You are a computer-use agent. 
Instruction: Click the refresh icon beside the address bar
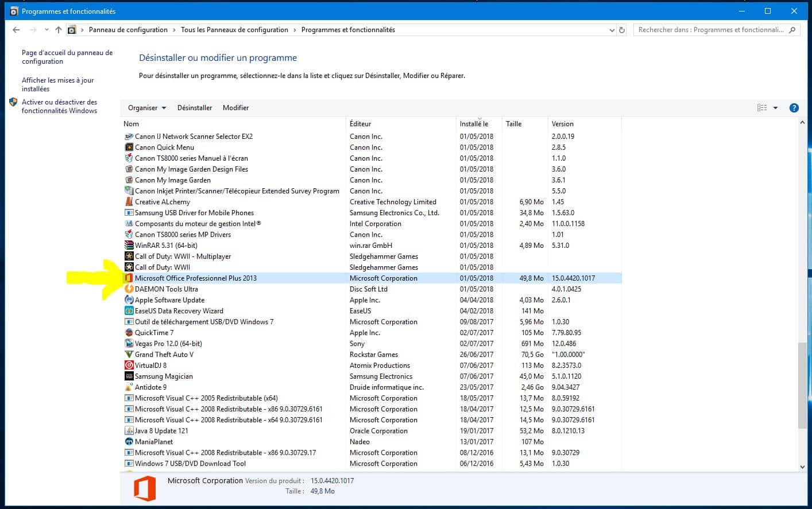pyautogui.click(x=621, y=30)
